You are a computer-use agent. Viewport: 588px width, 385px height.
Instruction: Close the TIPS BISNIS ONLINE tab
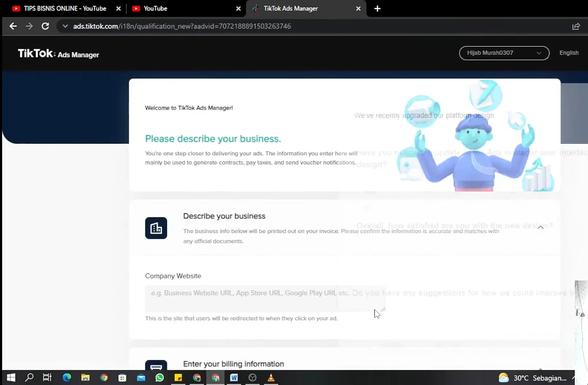point(118,9)
